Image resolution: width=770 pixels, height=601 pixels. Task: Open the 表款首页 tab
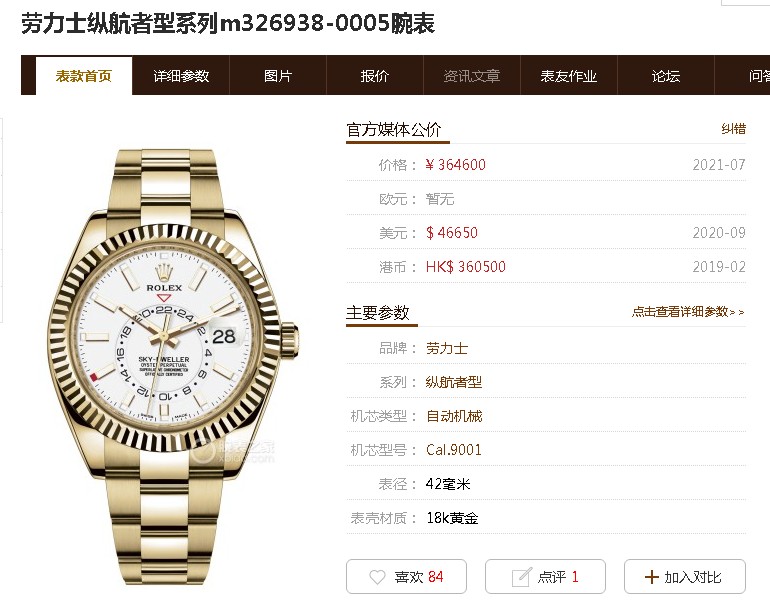83,76
